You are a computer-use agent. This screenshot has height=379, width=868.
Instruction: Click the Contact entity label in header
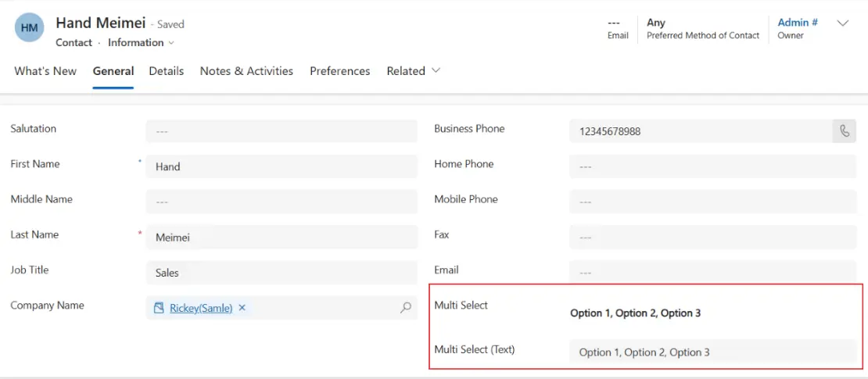point(74,43)
